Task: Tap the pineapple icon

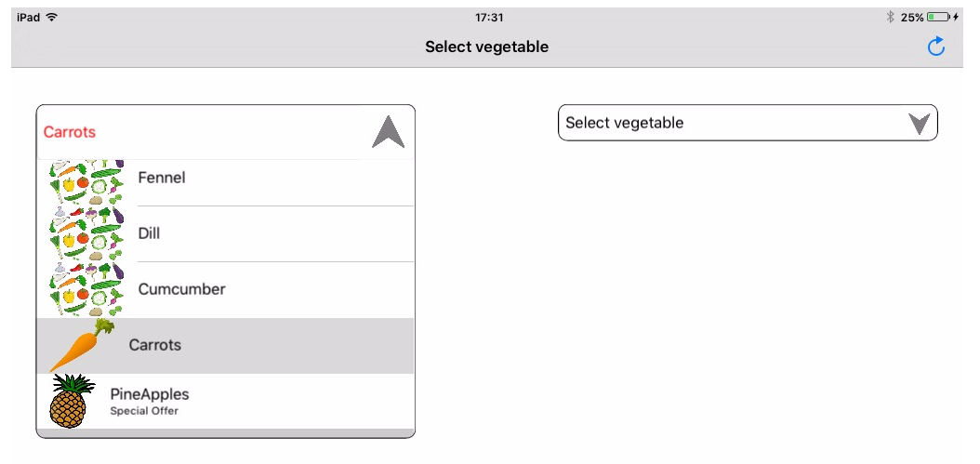Action: coord(72,402)
